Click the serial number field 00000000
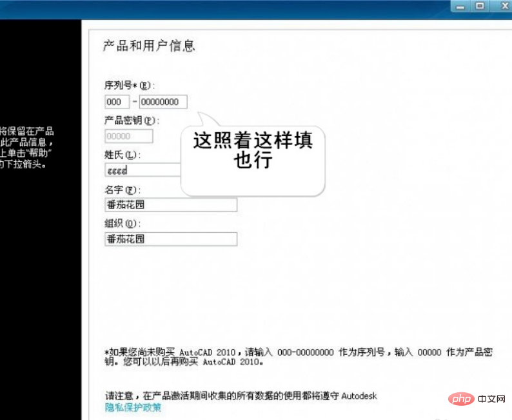Viewport: 512px width, 420px height. click(163, 101)
